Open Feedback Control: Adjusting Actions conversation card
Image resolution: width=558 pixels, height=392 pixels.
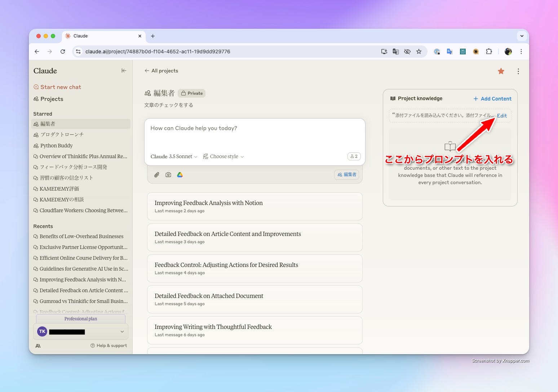point(254,268)
